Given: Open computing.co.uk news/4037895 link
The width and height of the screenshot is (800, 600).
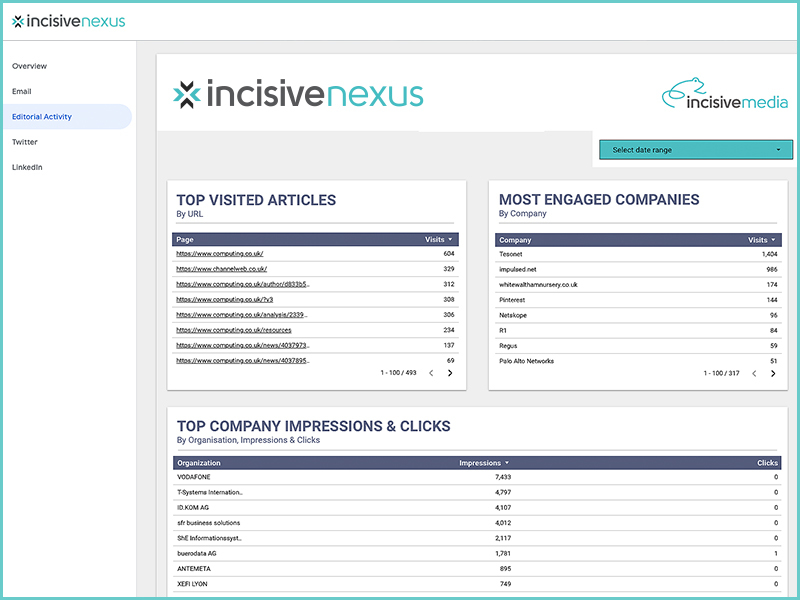Looking at the screenshot, I should coord(243,361).
